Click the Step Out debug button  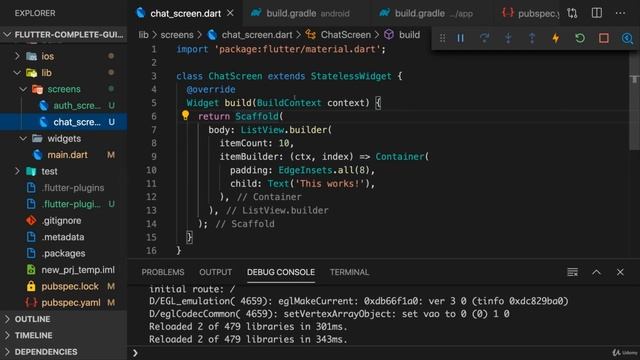(x=532, y=38)
